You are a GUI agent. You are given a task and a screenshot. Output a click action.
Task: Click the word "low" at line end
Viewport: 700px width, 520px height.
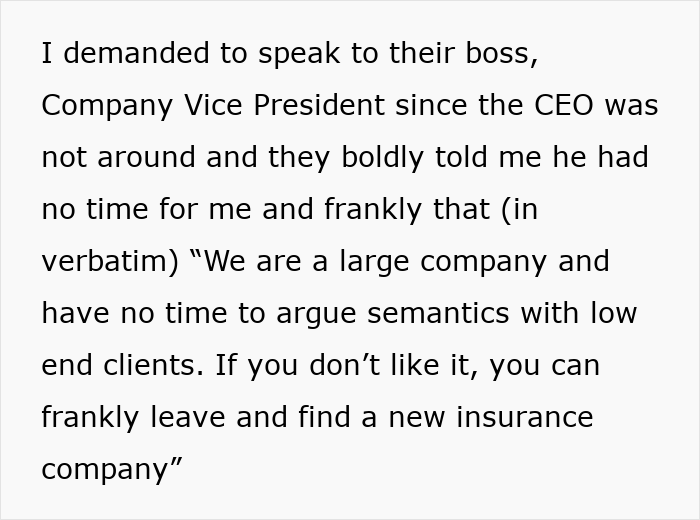click(613, 314)
